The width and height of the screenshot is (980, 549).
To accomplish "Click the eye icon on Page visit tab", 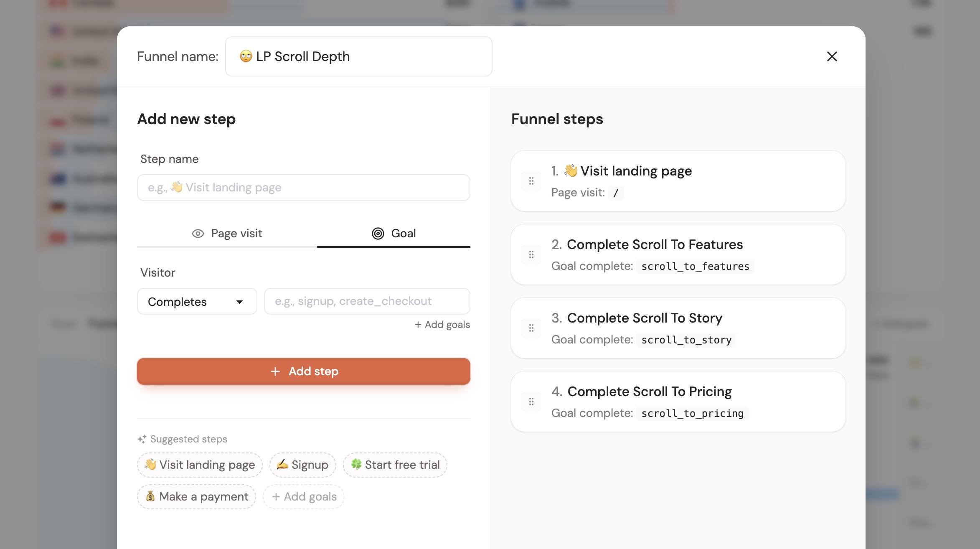I will click(x=198, y=234).
